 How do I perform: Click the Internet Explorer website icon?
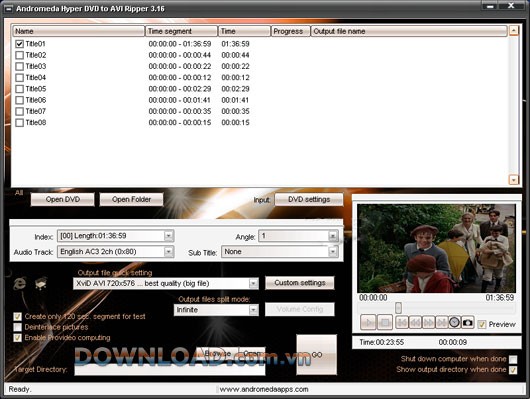(x=20, y=283)
